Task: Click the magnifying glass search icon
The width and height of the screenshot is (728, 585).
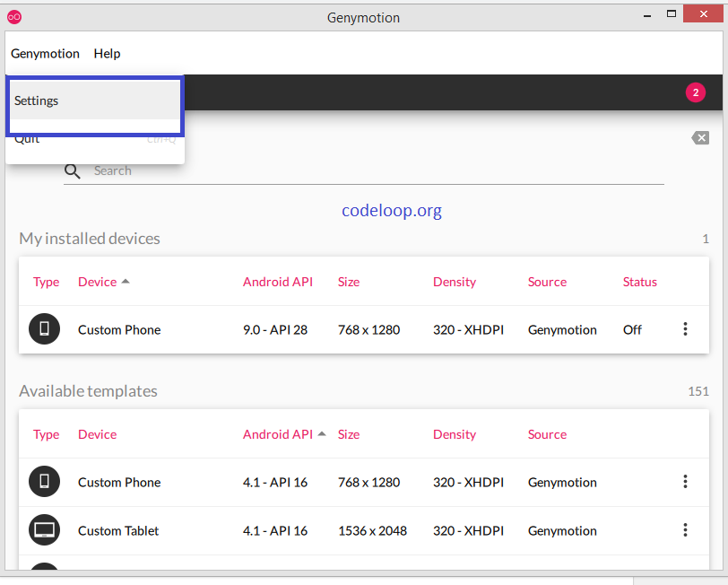Action: click(72, 171)
